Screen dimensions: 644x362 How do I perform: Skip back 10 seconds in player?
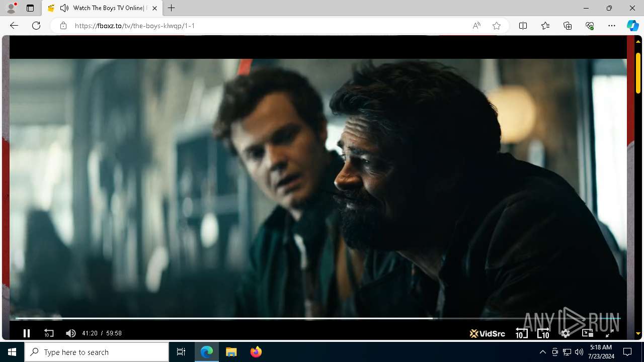pos(521,333)
